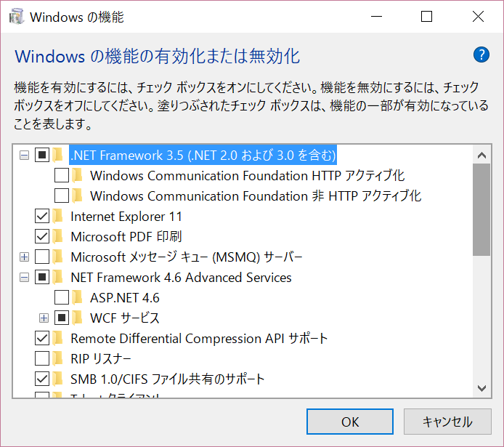Expand the Microsoft メッセージ キュー (MSMQ) node
The width and height of the screenshot is (504, 447).
pos(25,257)
